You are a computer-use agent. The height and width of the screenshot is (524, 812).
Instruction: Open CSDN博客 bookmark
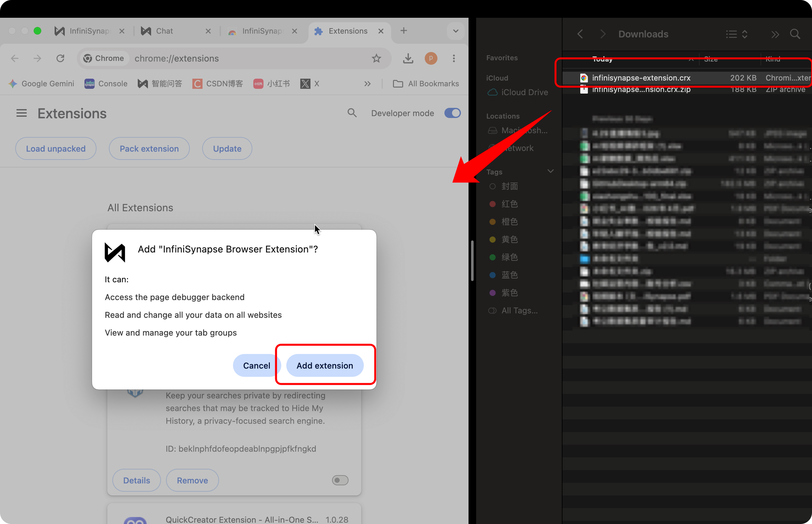point(217,84)
